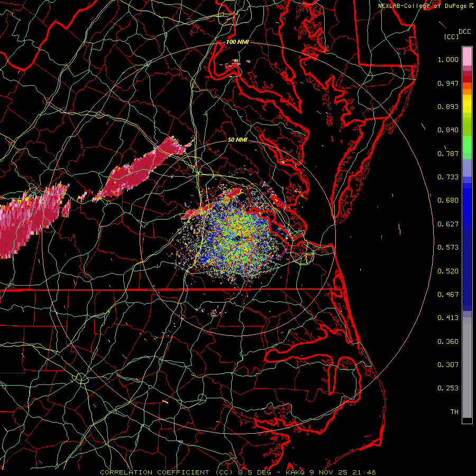Click the KAKQ 9 NOV 25 21:48 timestamp
The height and width of the screenshot is (476, 476).
331,472
